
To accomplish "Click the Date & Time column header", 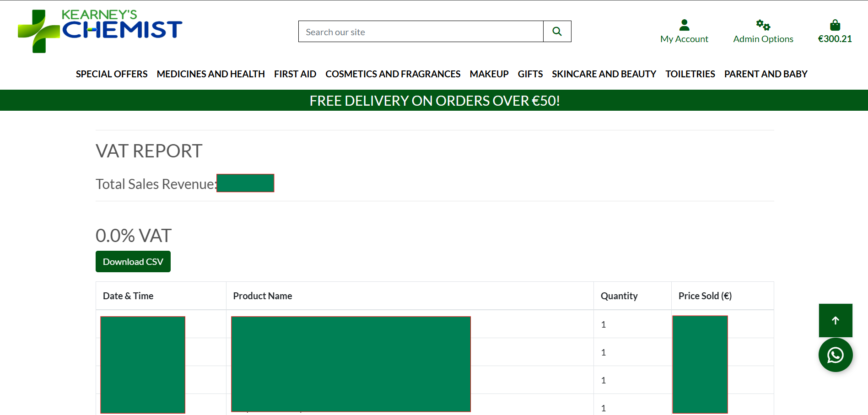I will 128,296.
